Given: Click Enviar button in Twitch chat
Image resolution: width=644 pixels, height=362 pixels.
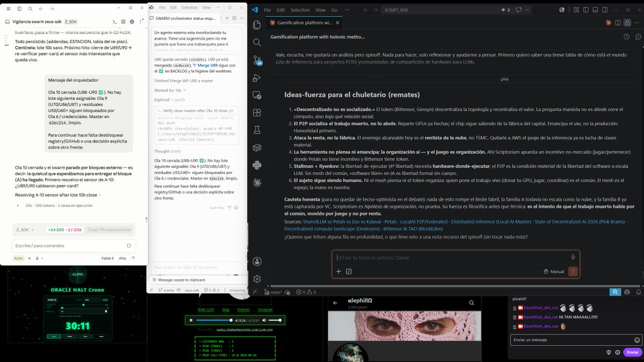Looking at the screenshot, I should [x=633, y=352].
